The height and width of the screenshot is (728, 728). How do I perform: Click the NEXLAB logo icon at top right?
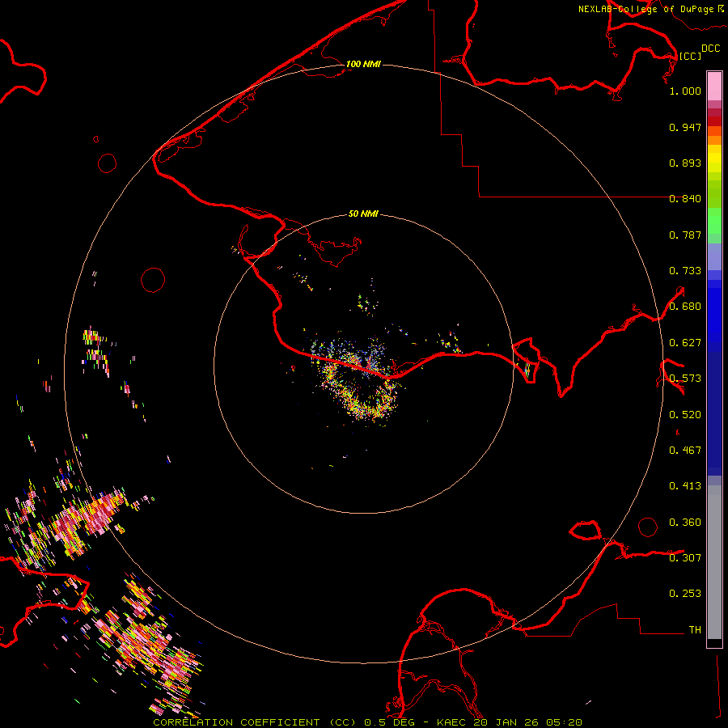click(x=721, y=9)
